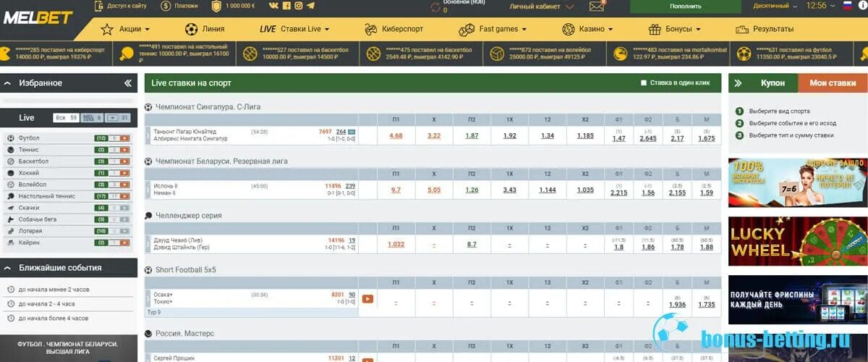Toggle Настольный теннис video filter button
The width and height of the screenshot is (868, 362).
(x=124, y=195)
